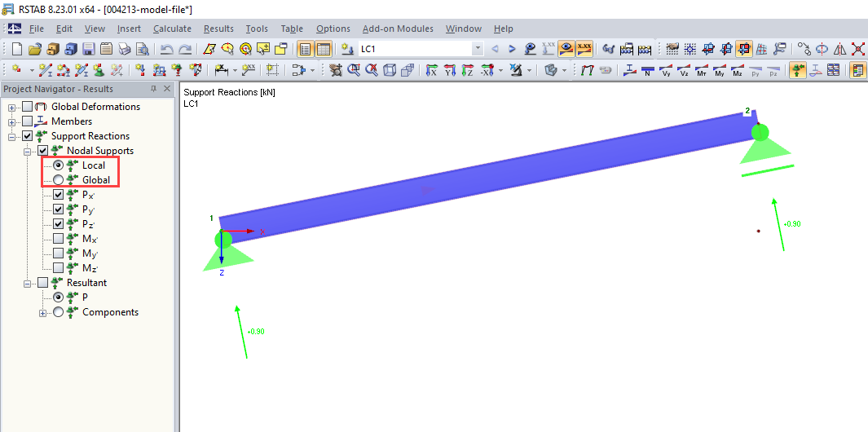This screenshot has width=868, height=432.
Task: Expand the Components tree node
Action: pos(42,312)
